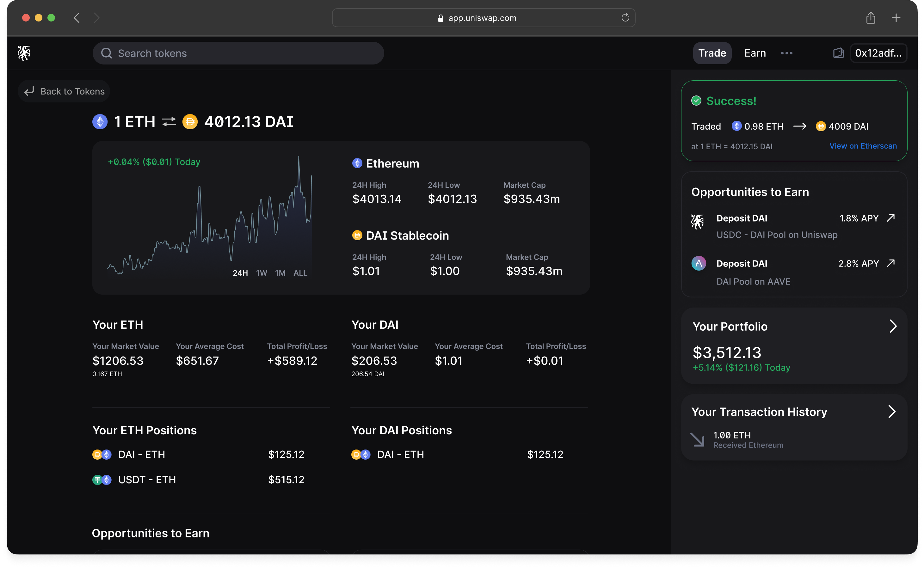Click +5.14% ($121.16) Today portfolio change
This screenshot has width=924, height=569.
[742, 368]
